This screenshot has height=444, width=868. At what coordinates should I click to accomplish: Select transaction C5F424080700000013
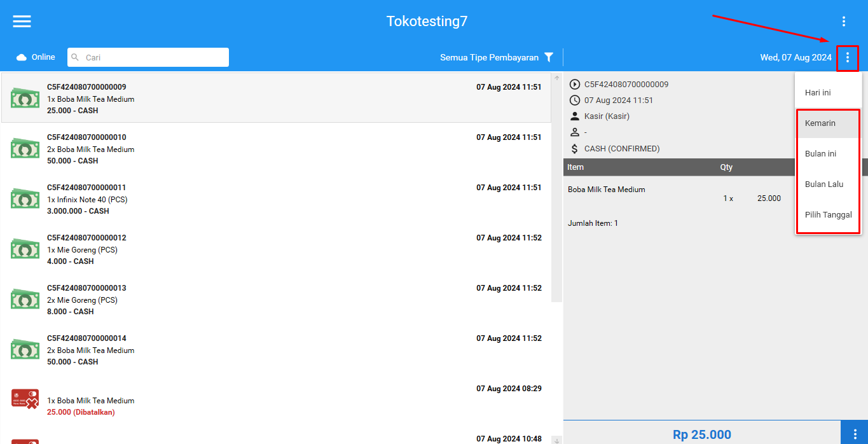pos(276,299)
